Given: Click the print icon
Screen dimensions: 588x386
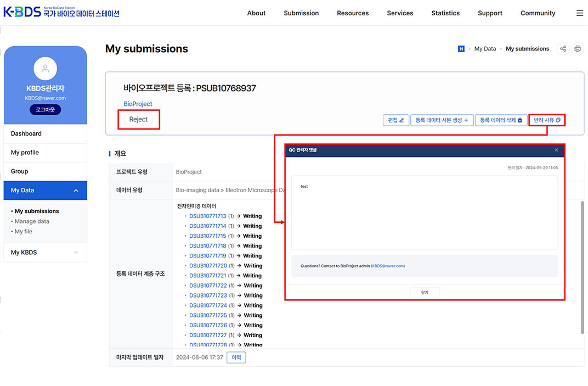Looking at the screenshot, I should [x=578, y=49].
